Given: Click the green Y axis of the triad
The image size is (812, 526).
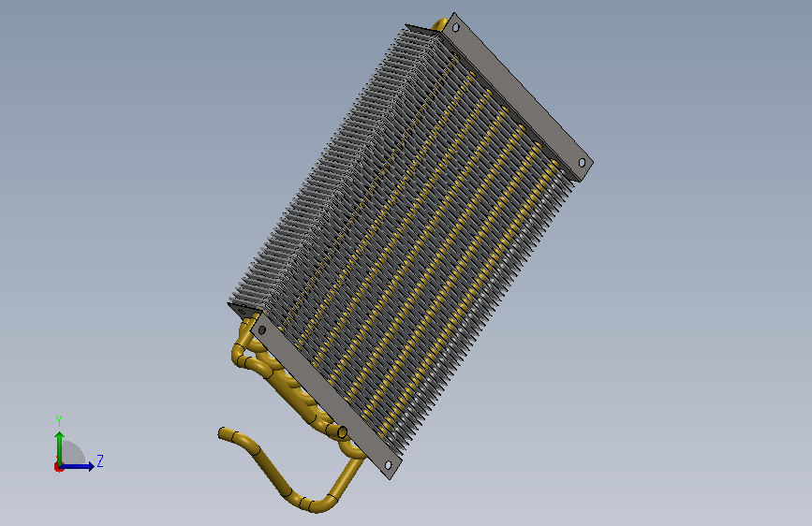Looking at the screenshot, I should (59, 446).
